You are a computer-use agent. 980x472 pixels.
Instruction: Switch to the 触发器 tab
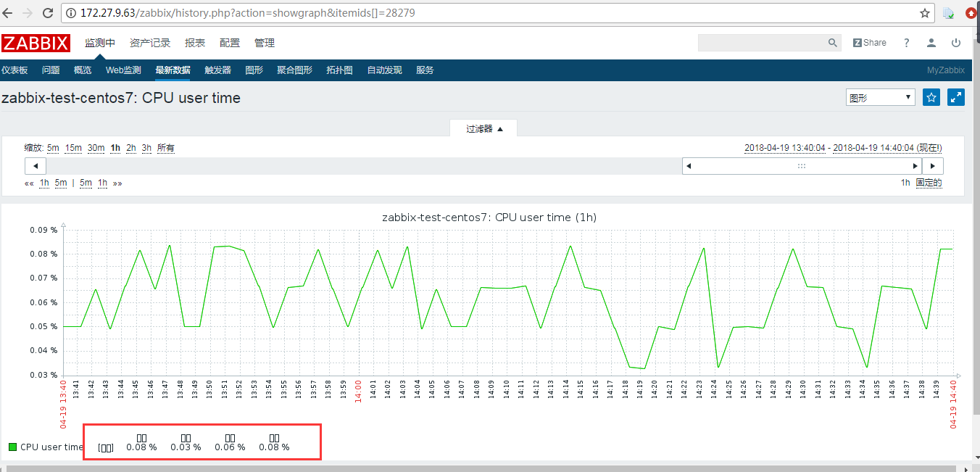click(217, 70)
